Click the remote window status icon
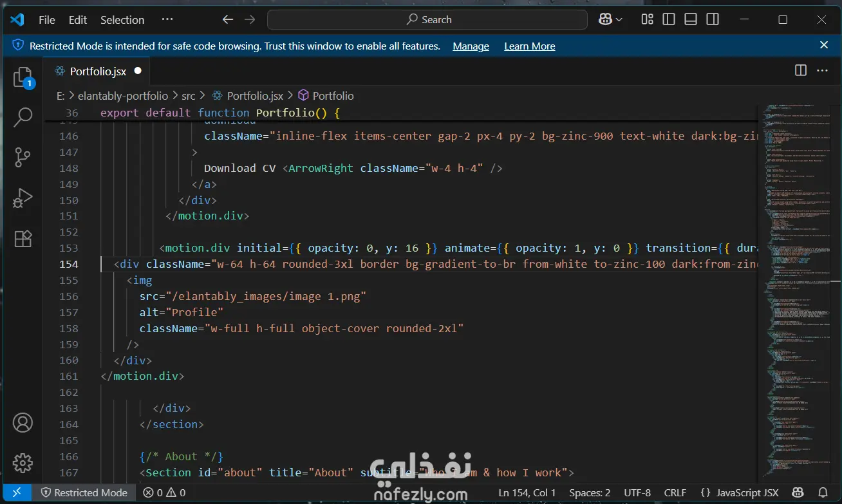The height and width of the screenshot is (504, 842). tap(16, 492)
